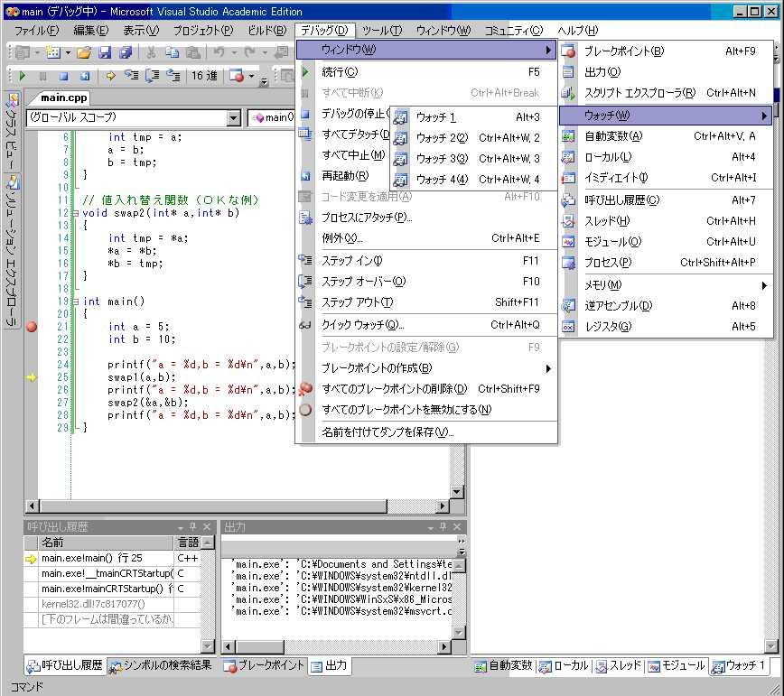Click the Step Out toolbar icon
This screenshot has width=784, height=696.
pyautogui.click(x=173, y=76)
